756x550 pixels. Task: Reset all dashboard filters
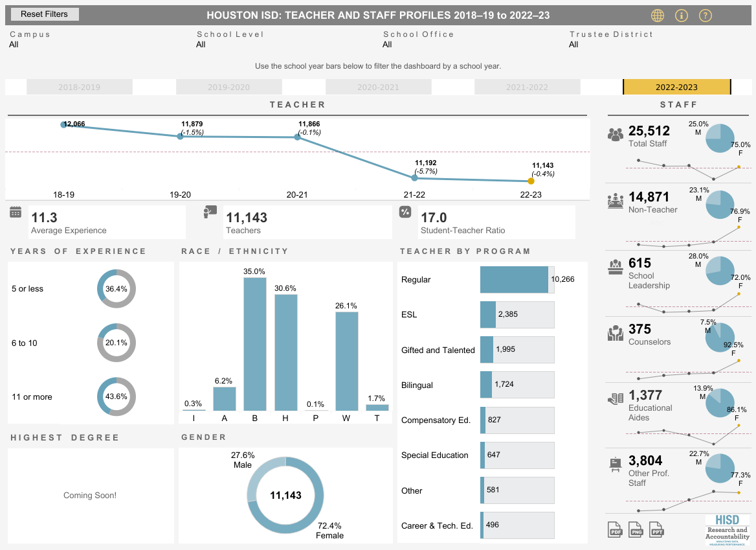click(x=45, y=14)
